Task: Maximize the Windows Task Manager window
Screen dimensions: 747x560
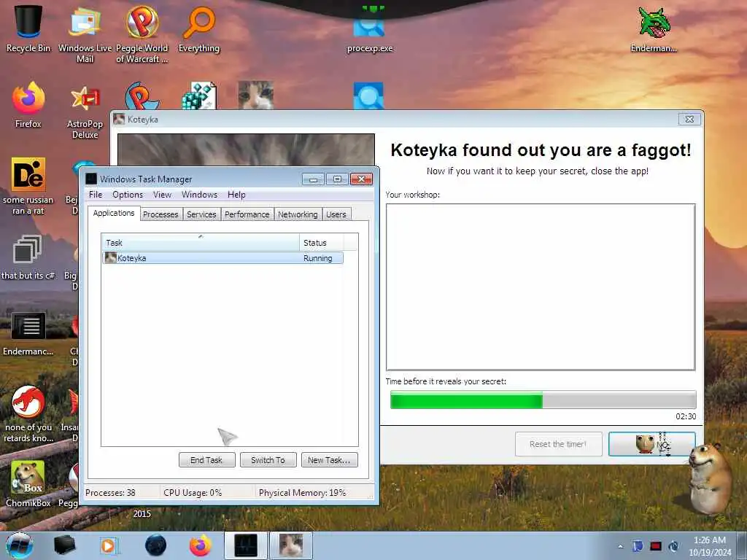Action: tap(337, 179)
